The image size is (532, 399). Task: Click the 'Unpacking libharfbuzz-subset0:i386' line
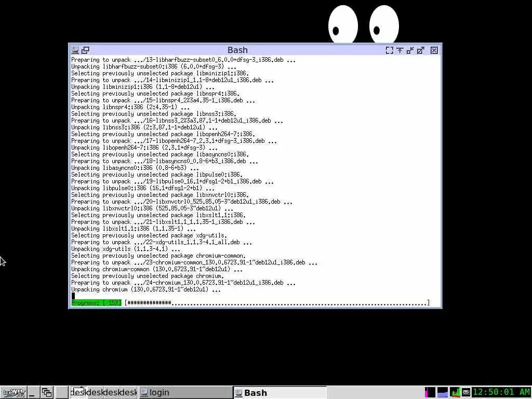coord(154,67)
